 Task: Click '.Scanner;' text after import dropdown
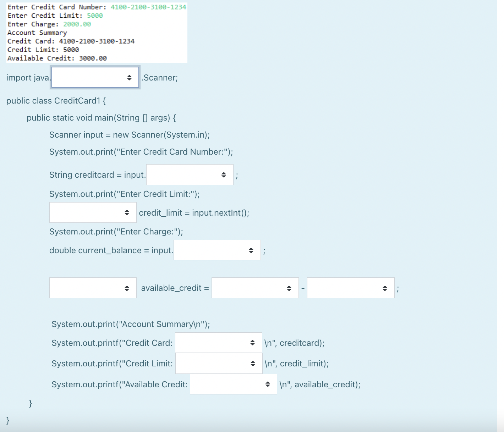(x=160, y=78)
